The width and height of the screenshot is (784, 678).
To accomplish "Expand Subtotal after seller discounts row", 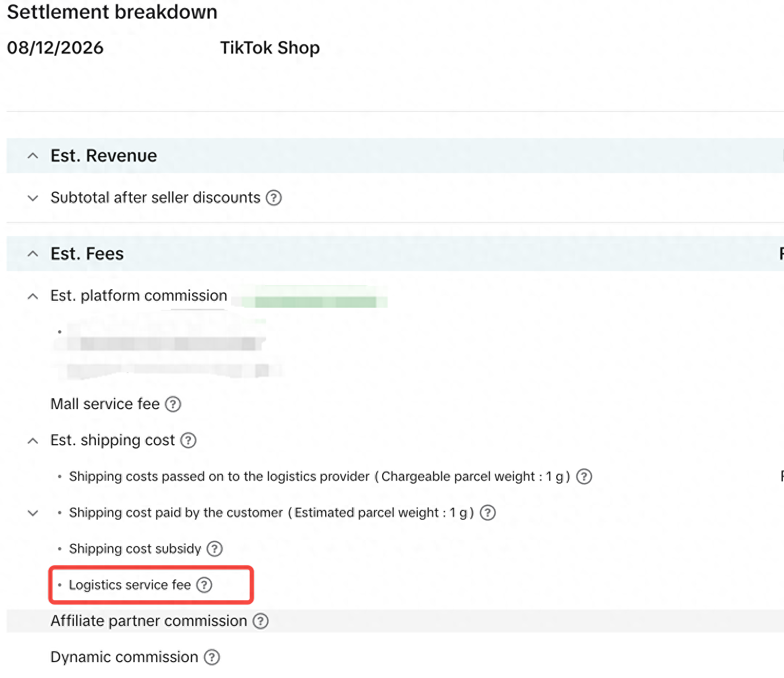I will click(x=33, y=198).
